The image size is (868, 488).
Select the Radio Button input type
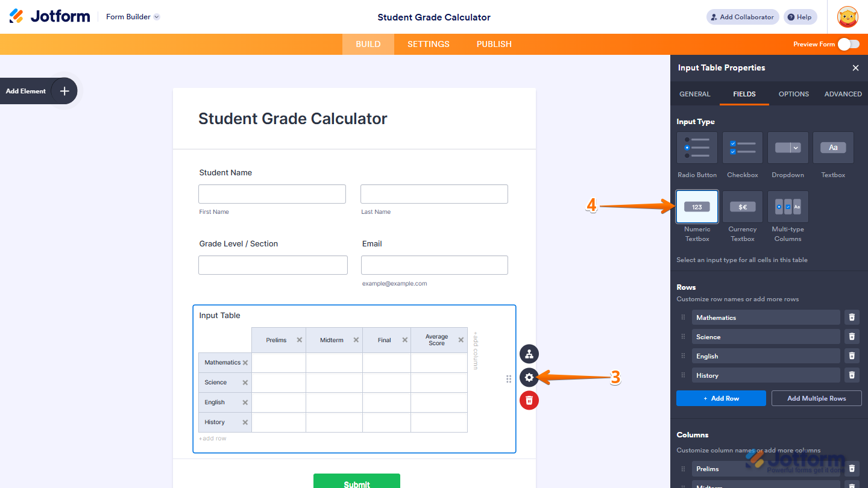697,148
